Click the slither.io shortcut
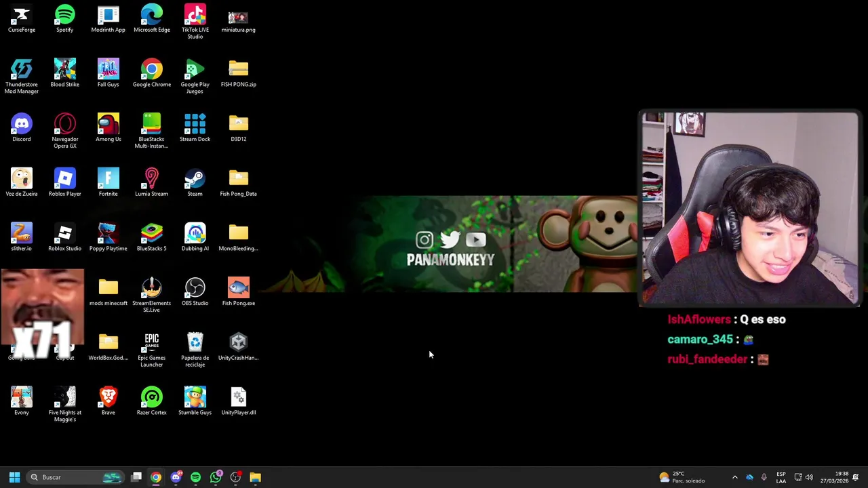 click(x=22, y=238)
